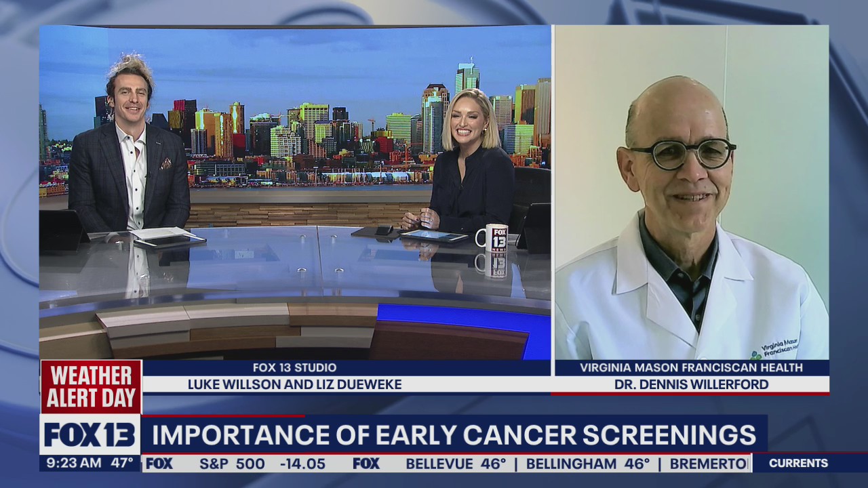This screenshot has width=868, height=488.
Task: Click the red Weather Alert Day badge
Action: 91,386
